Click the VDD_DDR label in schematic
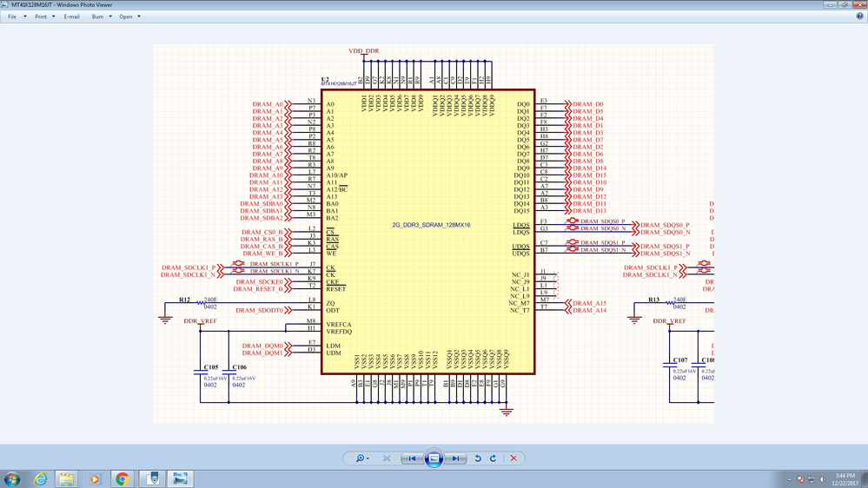This screenshot has height=488, width=868. (x=364, y=51)
